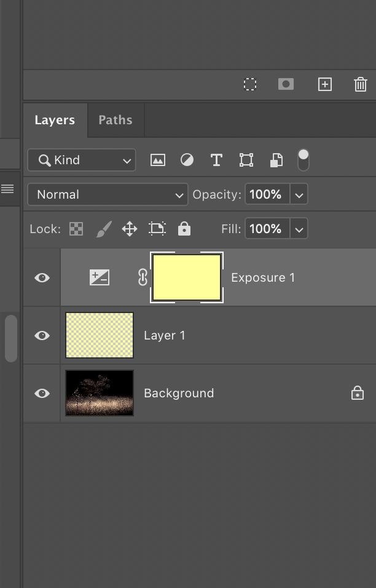Lock all padlock icon
Viewport: 376px width, 588px height.
tap(184, 228)
